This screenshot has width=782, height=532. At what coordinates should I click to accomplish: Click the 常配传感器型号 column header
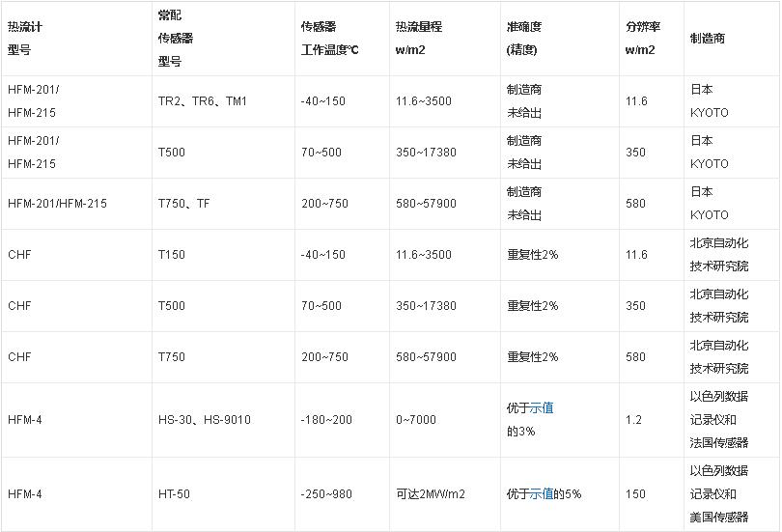(176, 39)
